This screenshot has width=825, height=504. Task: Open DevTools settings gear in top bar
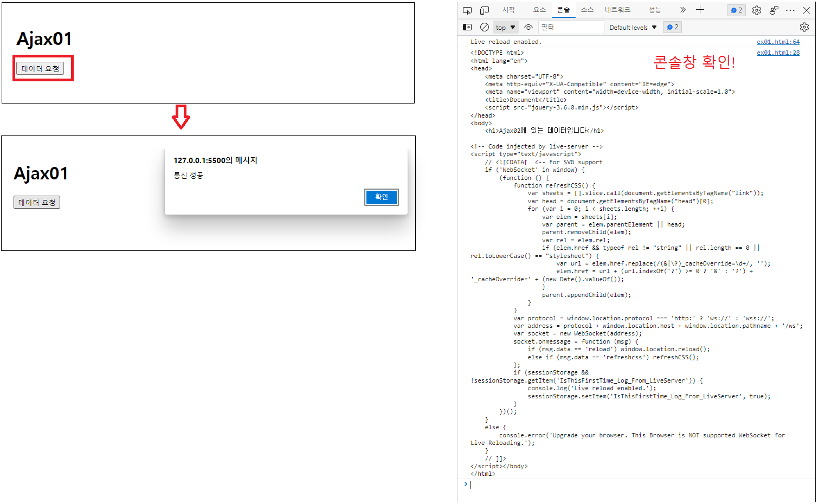[757, 10]
